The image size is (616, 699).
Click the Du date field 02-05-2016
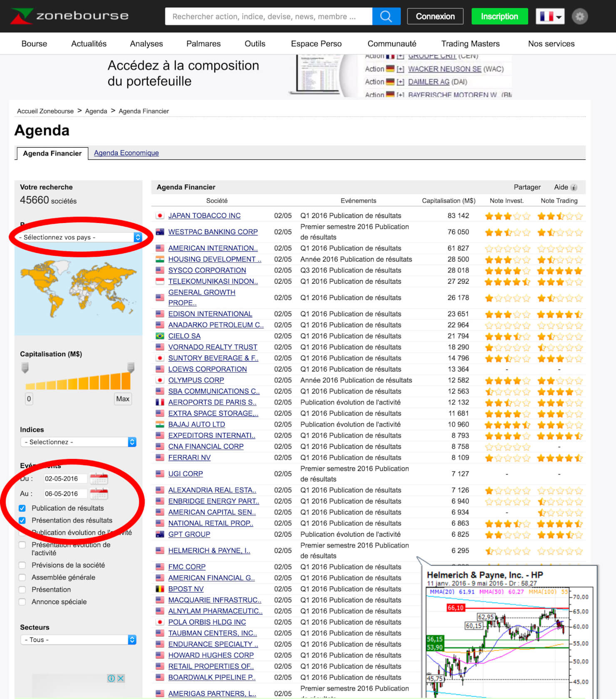(x=66, y=478)
